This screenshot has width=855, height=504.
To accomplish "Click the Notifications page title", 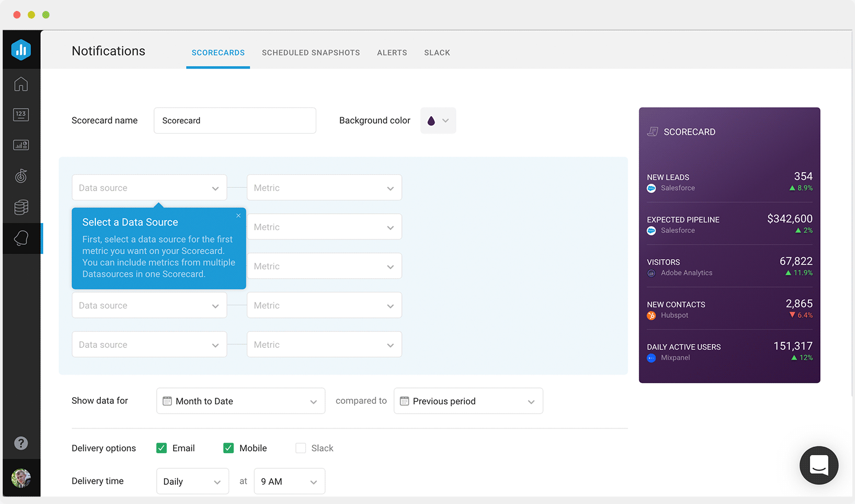I will pos(109,51).
